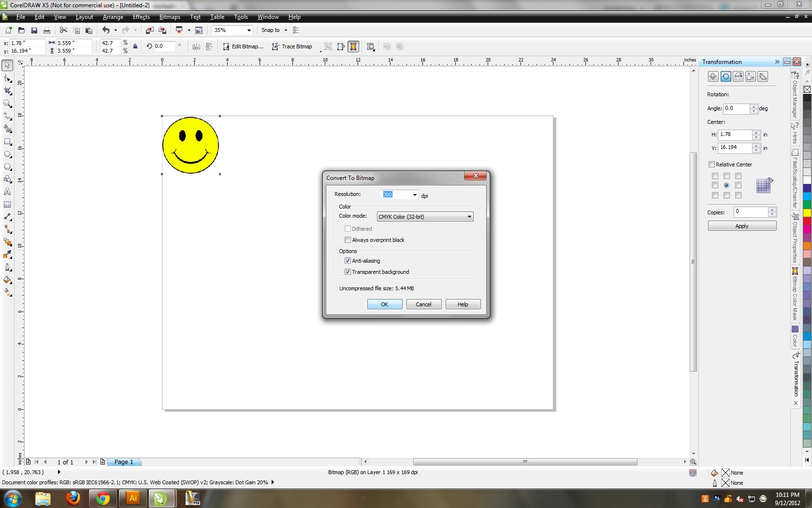Expand the application launcher dropdown arrow
The height and width of the screenshot is (508, 812).
click(189, 30)
